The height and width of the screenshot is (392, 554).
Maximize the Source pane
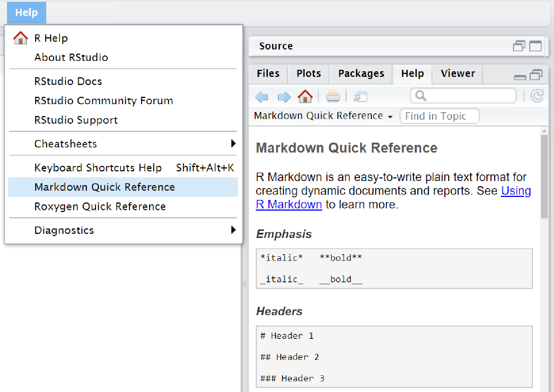536,46
